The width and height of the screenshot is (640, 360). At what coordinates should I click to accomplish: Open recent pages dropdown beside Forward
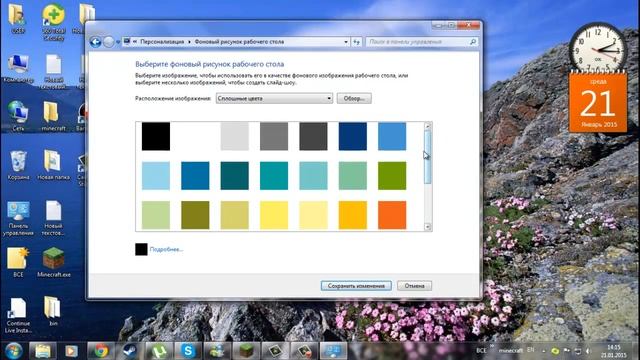point(118,42)
